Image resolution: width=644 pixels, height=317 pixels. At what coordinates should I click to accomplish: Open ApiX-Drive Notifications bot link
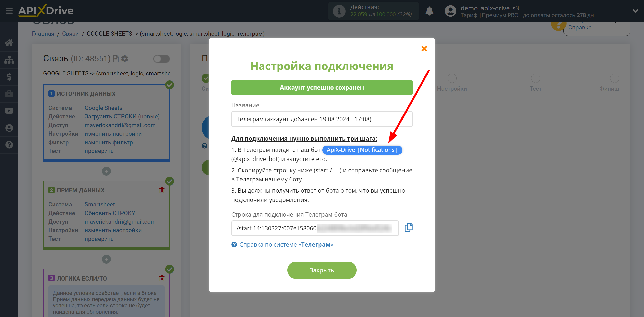(x=362, y=150)
